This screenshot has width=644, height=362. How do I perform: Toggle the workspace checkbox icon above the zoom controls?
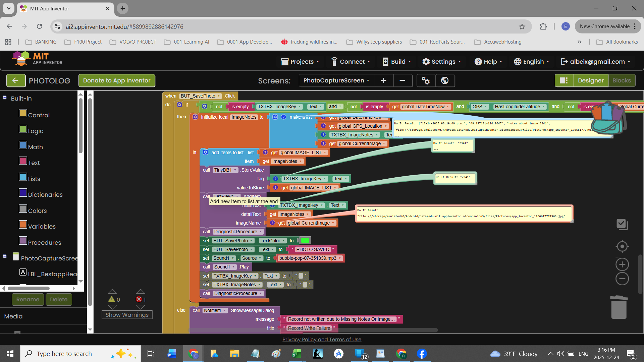pyautogui.click(x=622, y=224)
